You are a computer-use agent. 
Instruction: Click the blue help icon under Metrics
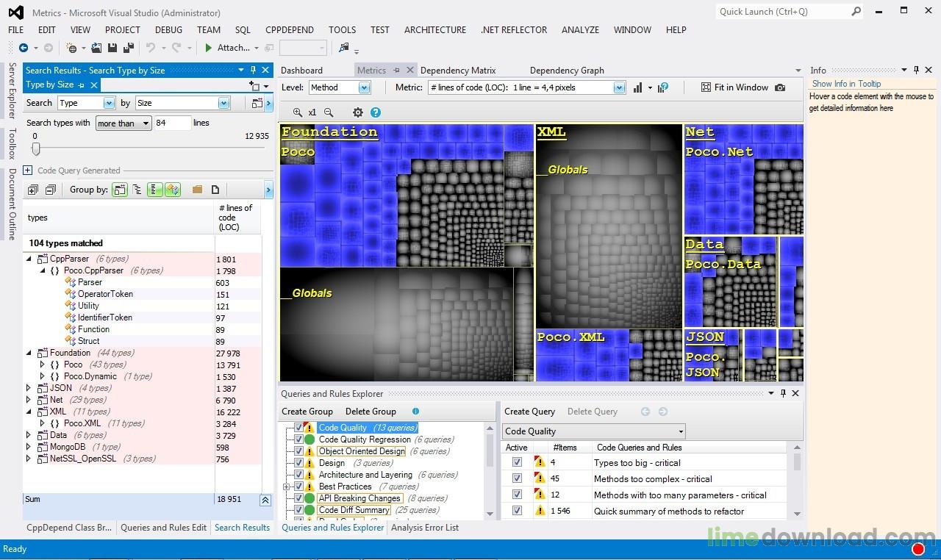click(x=376, y=112)
